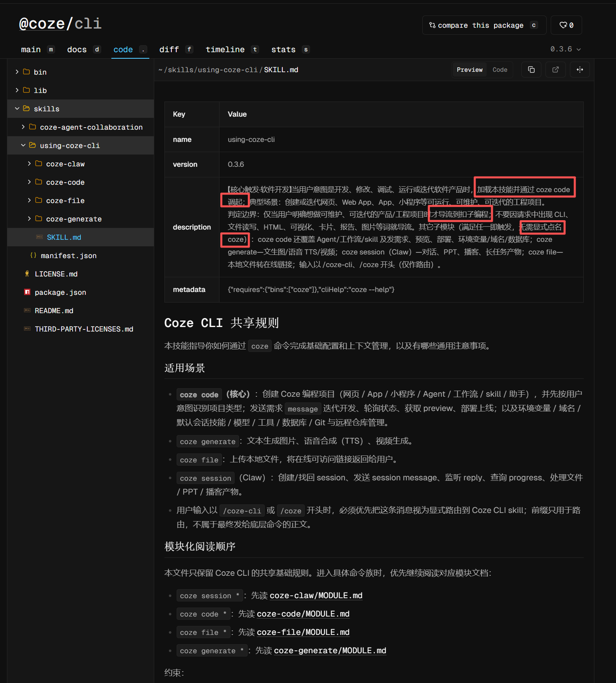Open the 0.3.6 version dropdown

pyautogui.click(x=565, y=49)
